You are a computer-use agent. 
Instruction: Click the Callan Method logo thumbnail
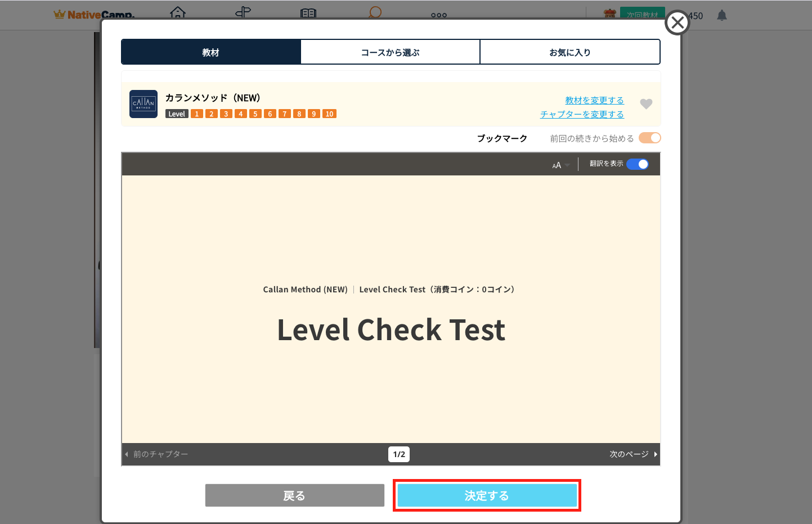[x=143, y=104]
